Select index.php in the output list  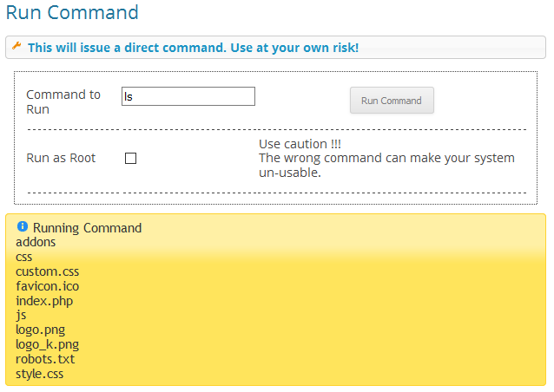[x=44, y=301]
